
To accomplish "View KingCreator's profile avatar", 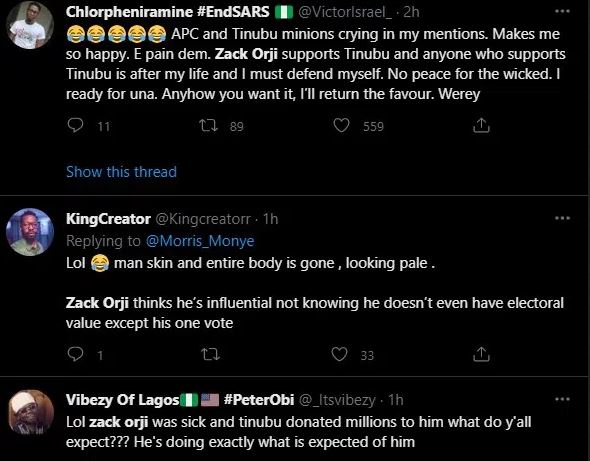I will [x=30, y=232].
